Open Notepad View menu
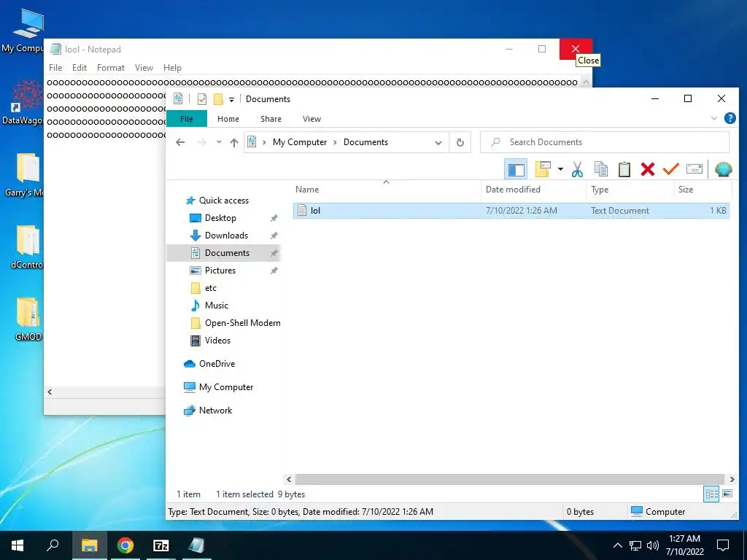 click(x=144, y=68)
